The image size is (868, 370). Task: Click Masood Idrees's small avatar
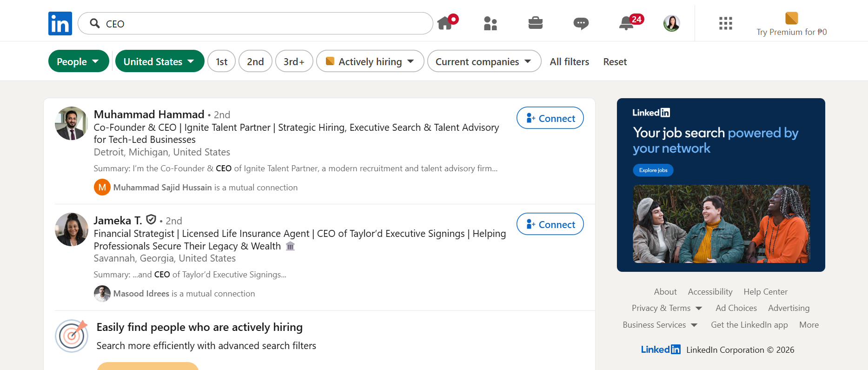102,293
